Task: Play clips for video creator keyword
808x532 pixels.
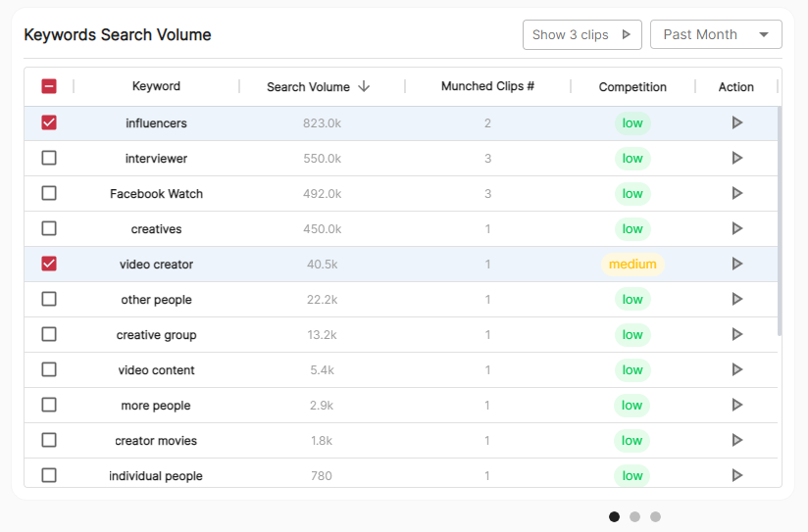Action: tap(737, 264)
